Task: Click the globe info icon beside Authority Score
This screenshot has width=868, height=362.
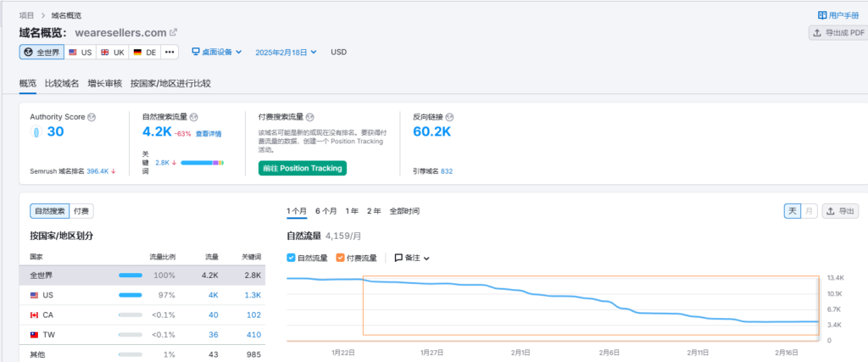Action: [x=92, y=116]
